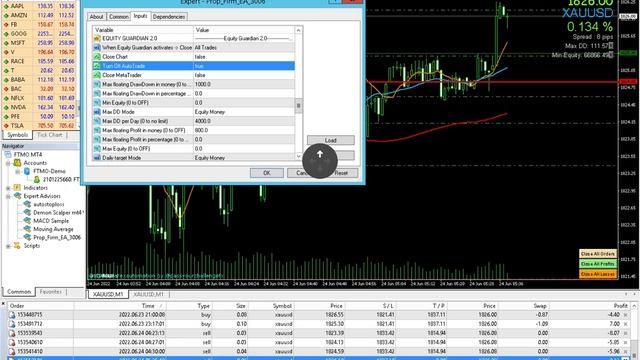Image resolution: width=640 pixels, height=360 pixels.
Task: Switch to the Common tab in Expert dialog
Action: click(x=119, y=17)
